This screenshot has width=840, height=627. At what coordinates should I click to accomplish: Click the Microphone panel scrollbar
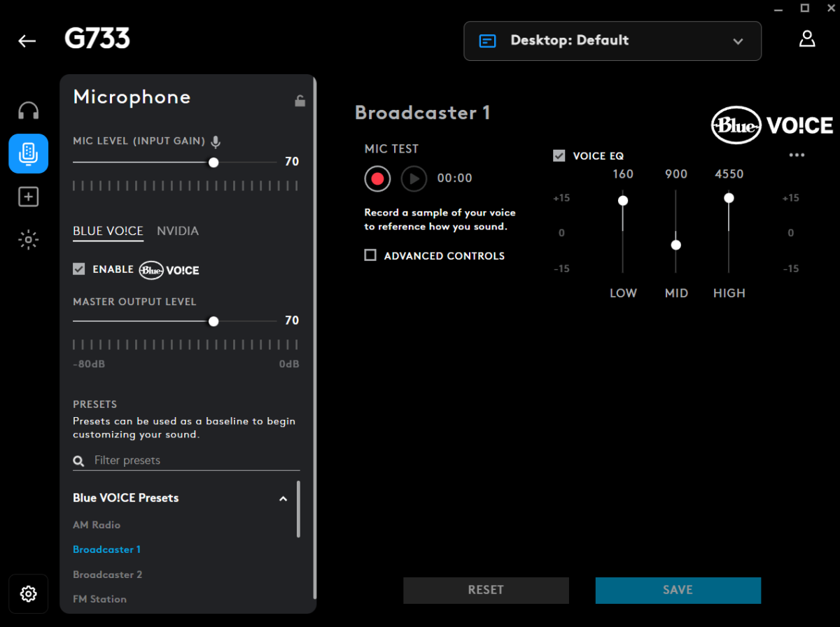(314, 338)
